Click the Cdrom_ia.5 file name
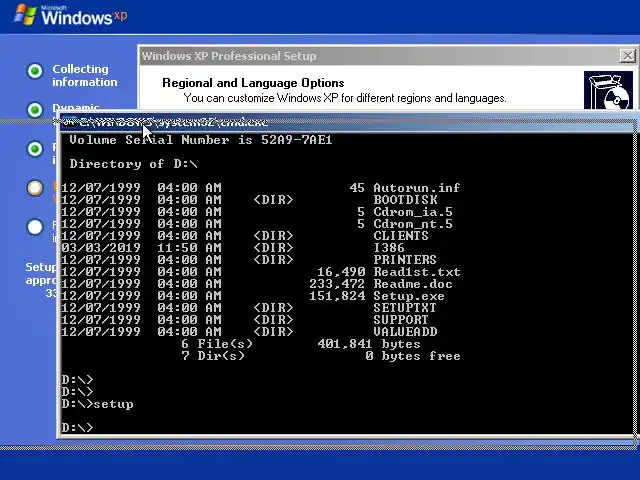The height and width of the screenshot is (480, 640). coord(413,212)
